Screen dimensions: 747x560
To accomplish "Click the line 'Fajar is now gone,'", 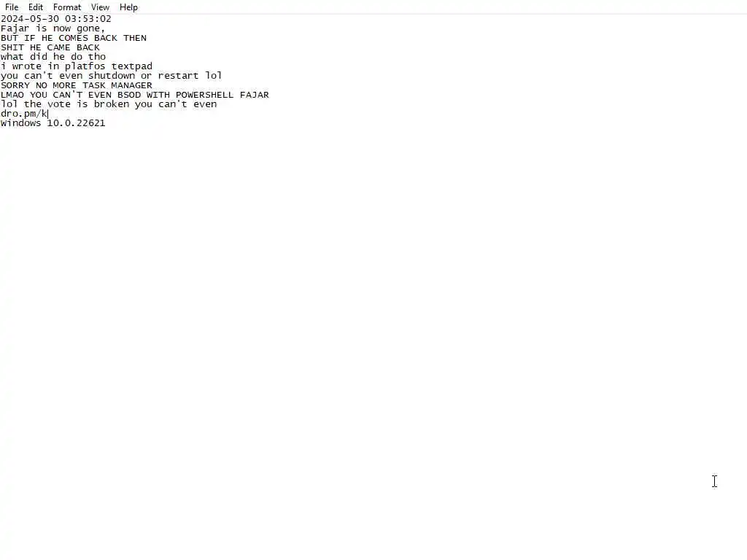I will tap(53, 28).
